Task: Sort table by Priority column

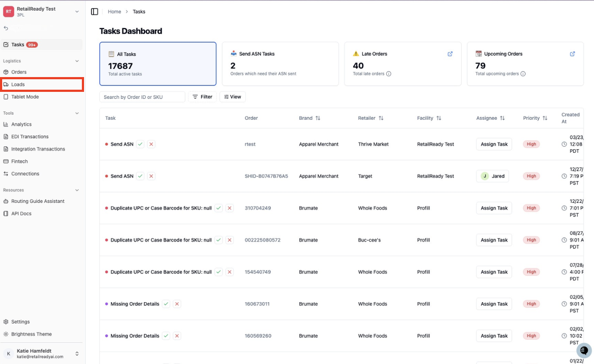Action: pos(535,118)
